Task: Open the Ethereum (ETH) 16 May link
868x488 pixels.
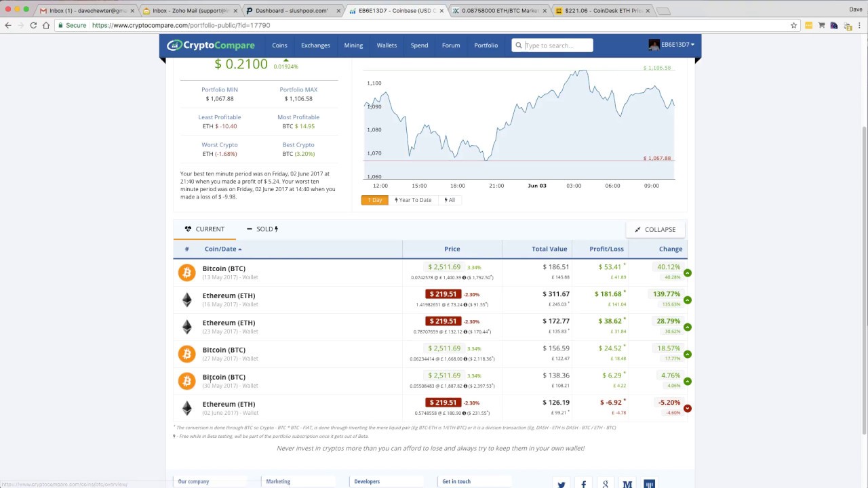Action: tap(229, 296)
